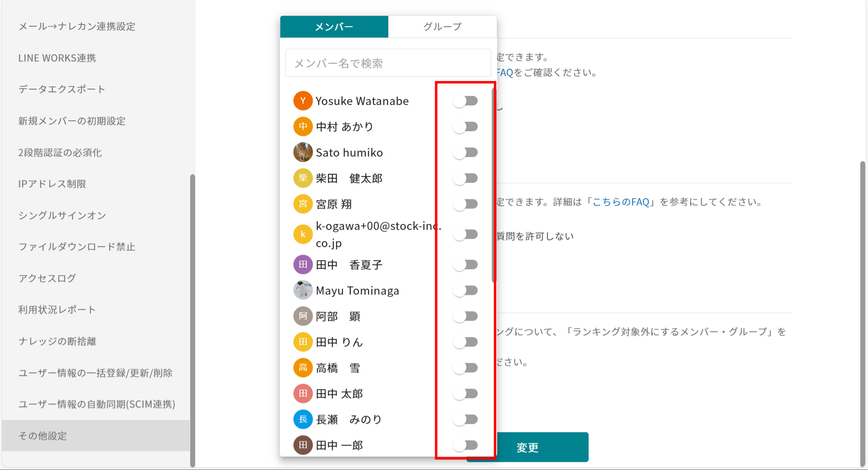This screenshot has width=868, height=470.
Task: Click 田中 香夏子's purple avatar icon
Action: [x=303, y=265]
